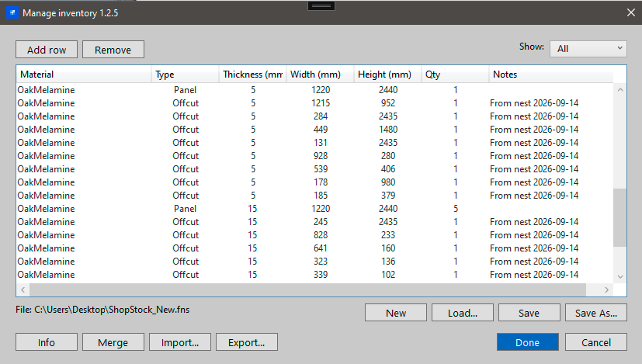This screenshot has width=642, height=364.
Task: Click width value 539
Action: click(321, 168)
